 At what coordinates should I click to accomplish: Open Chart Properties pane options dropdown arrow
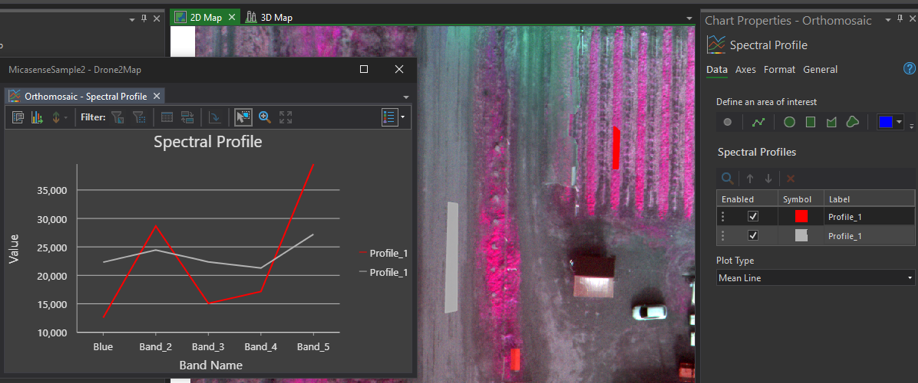point(889,20)
